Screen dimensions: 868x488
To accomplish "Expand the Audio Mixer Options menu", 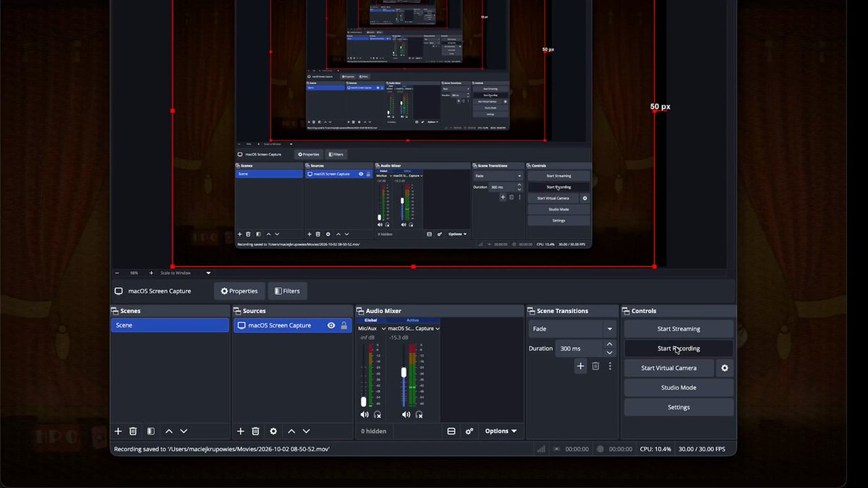I will pos(501,431).
